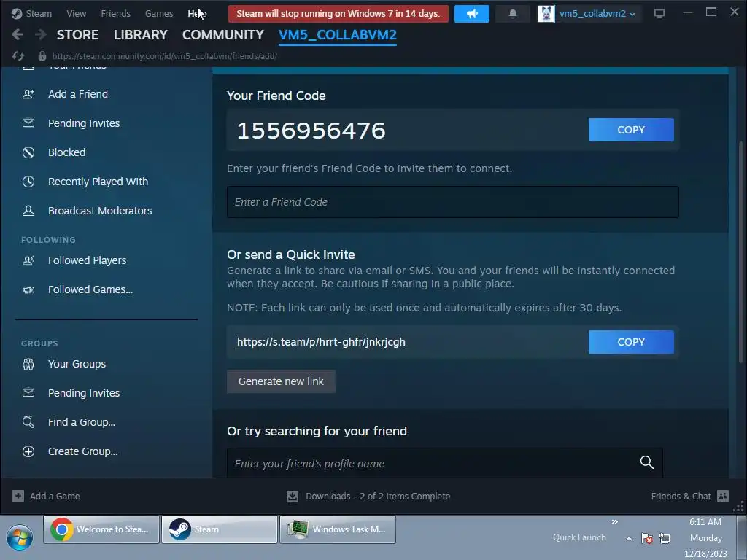Click Add a Game at bottom left
The height and width of the screenshot is (560, 747).
[46, 496]
